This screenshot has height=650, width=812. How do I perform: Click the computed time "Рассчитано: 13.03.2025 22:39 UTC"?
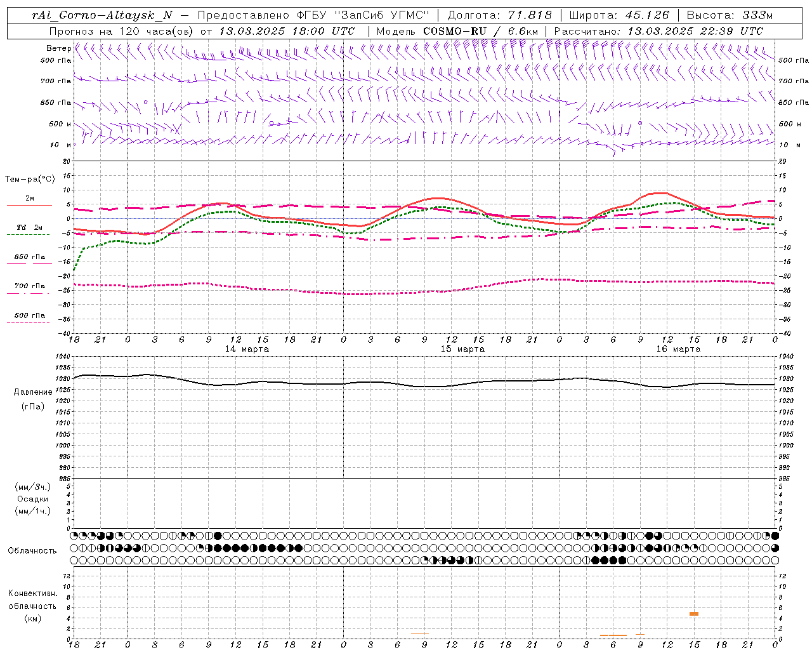[x=658, y=31]
